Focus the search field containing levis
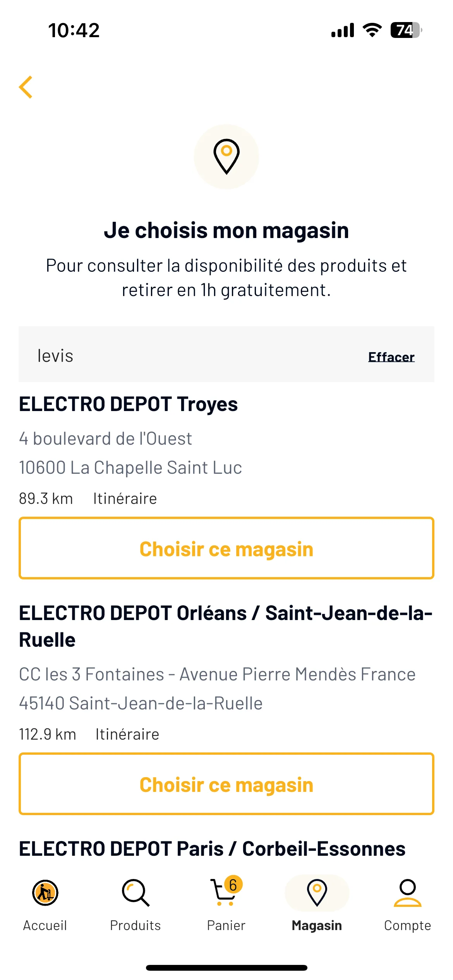Image resolution: width=453 pixels, height=980 pixels. (226, 354)
